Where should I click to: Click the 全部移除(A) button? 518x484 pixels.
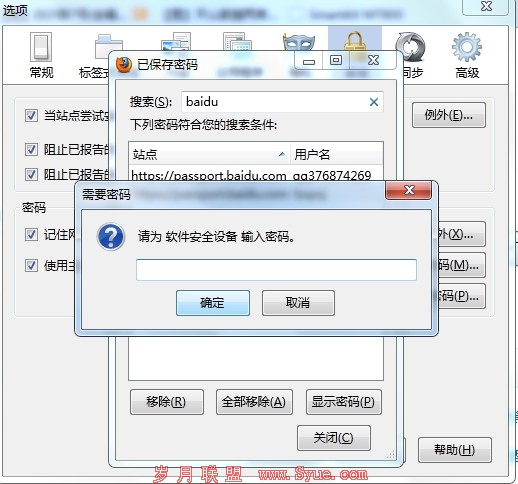point(254,402)
